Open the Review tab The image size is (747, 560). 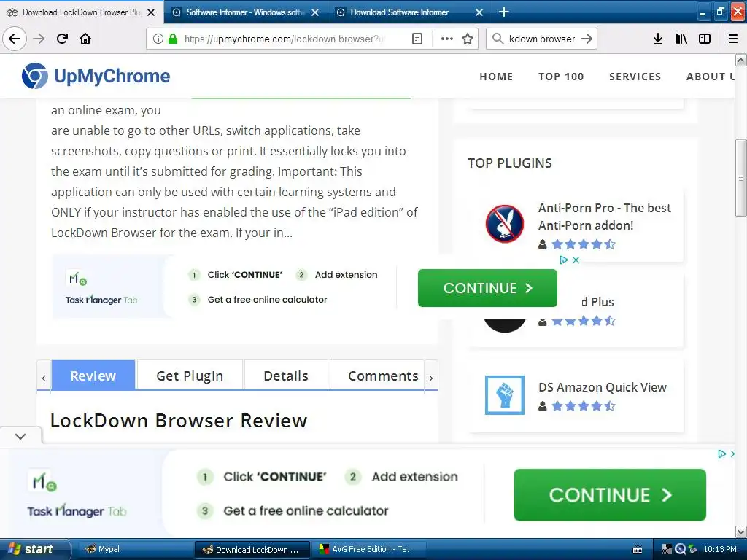click(93, 376)
